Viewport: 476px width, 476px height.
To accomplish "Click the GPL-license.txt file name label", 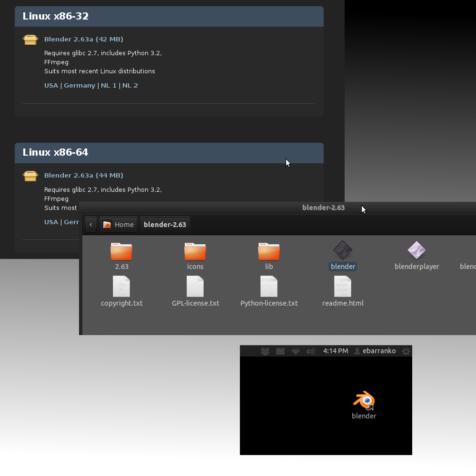I will [196, 303].
